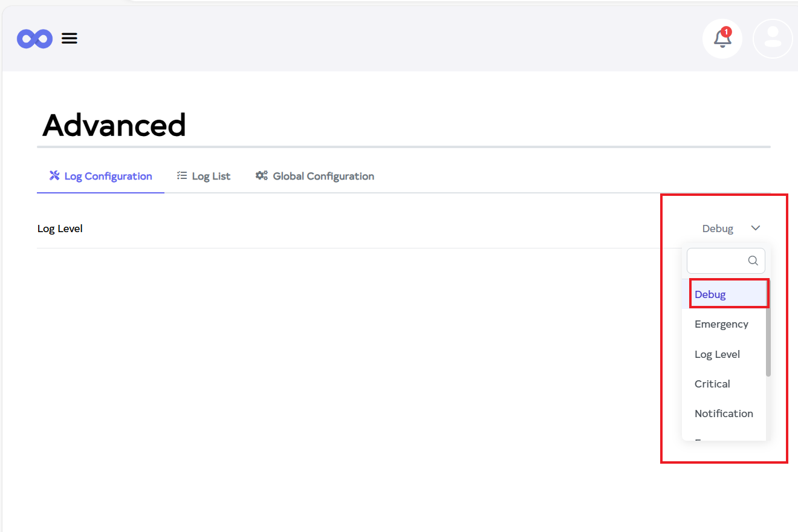The height and width of the screenshot is (532, 798).
Task: Select the Log Configuration tab label
Action: [x=108, y=177]
